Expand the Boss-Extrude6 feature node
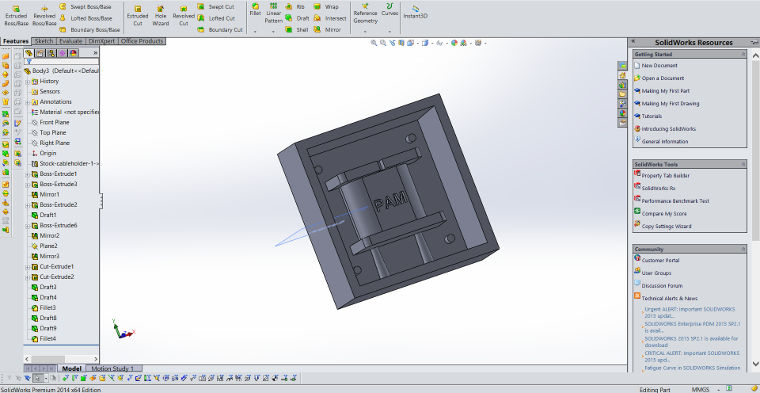The image size is (760, 393). click(28, 226)
